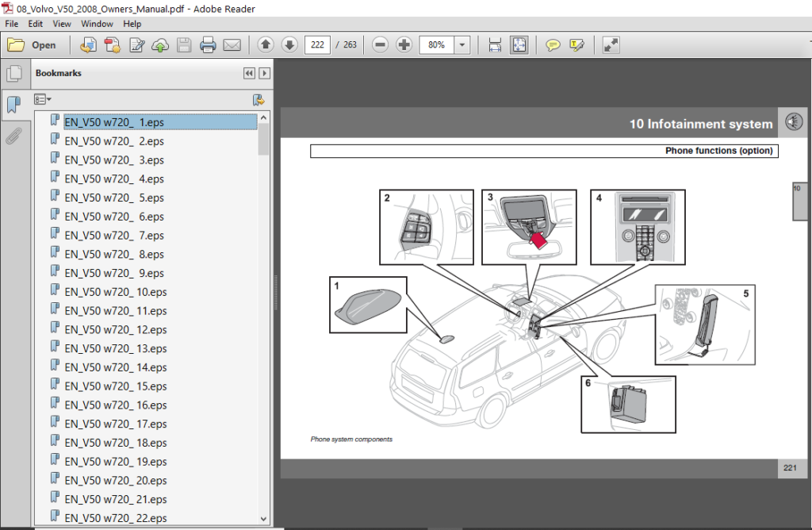The width and height of the screenshot is (812, 530).
Task: Select bookmark EN_V50 w720_ 17.eps
Action: pyautogui.click(x=116, y=424)
